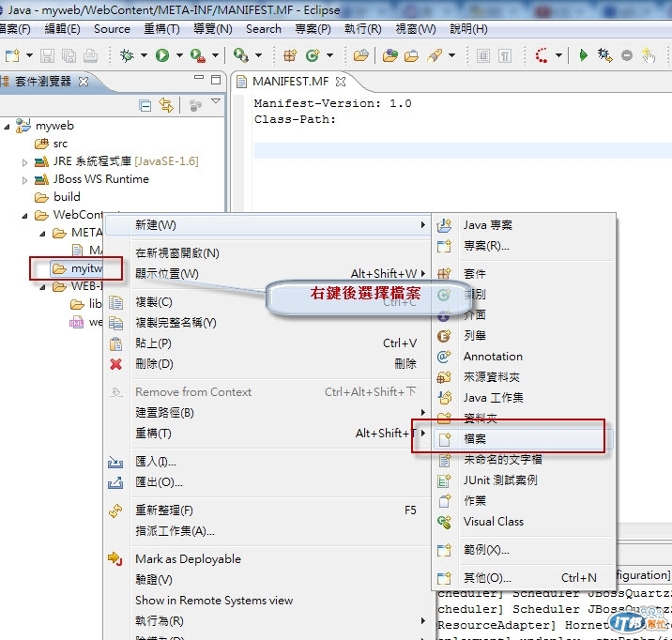Choose 匯出(O) export in context menu
Screen dimensions: 672x640
tap(267, 482)
